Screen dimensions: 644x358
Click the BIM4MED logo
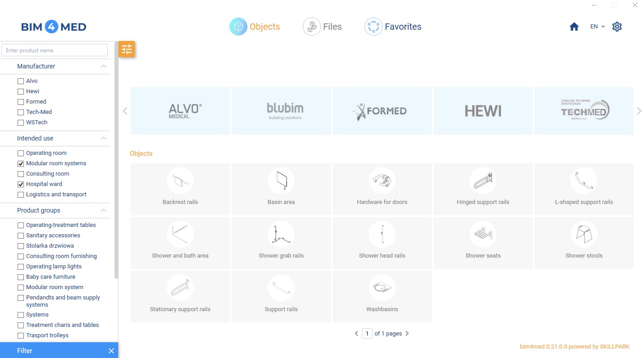pos(54,27)
